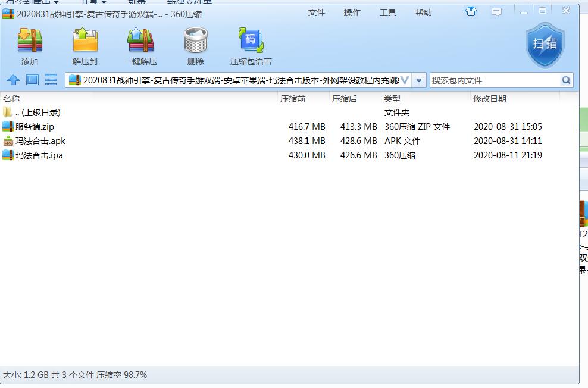Image resolution: width=588 pixels, height=388 pixels.
Task: Expand the archive path dropdown arrow
Action: pyautogui.click(x=419, y=80)
